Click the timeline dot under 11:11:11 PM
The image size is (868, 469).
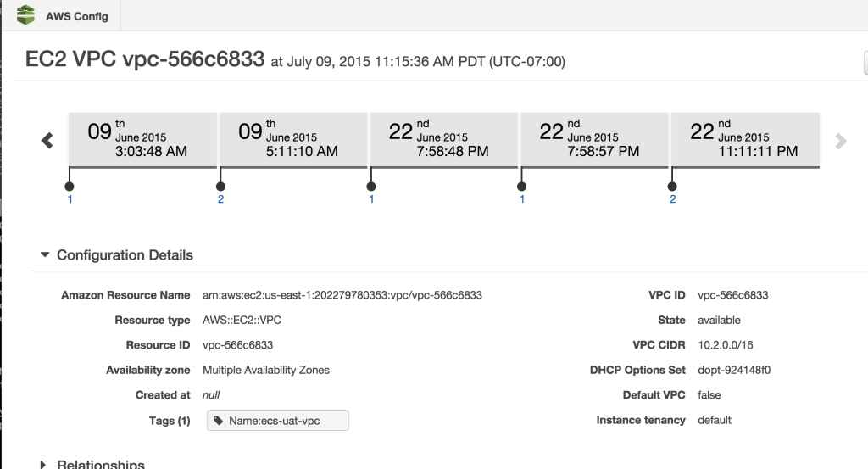672,187
